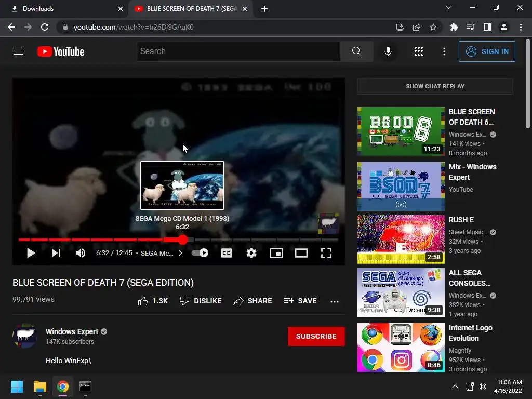Open the YouTube guide hamburger menu
Screen dimensions: 532x399
pyautogui.click(x=19, y=51)
